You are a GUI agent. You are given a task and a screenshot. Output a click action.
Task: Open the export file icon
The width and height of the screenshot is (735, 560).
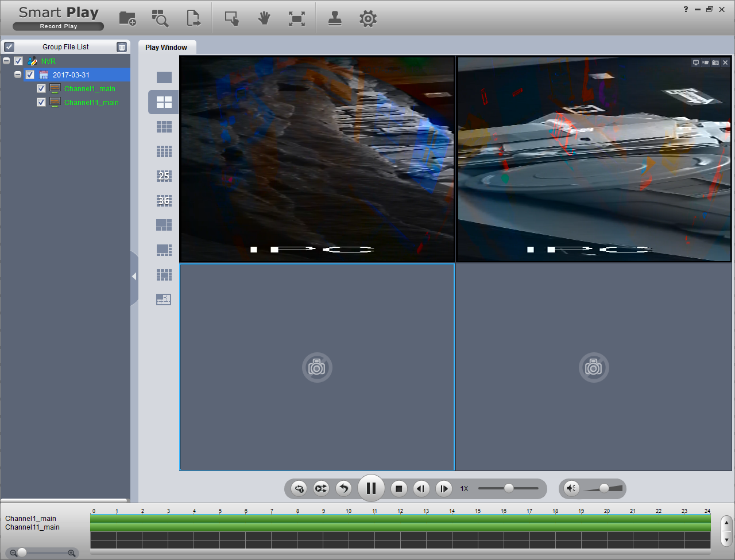pyautogui.click(x=194, y=18)
